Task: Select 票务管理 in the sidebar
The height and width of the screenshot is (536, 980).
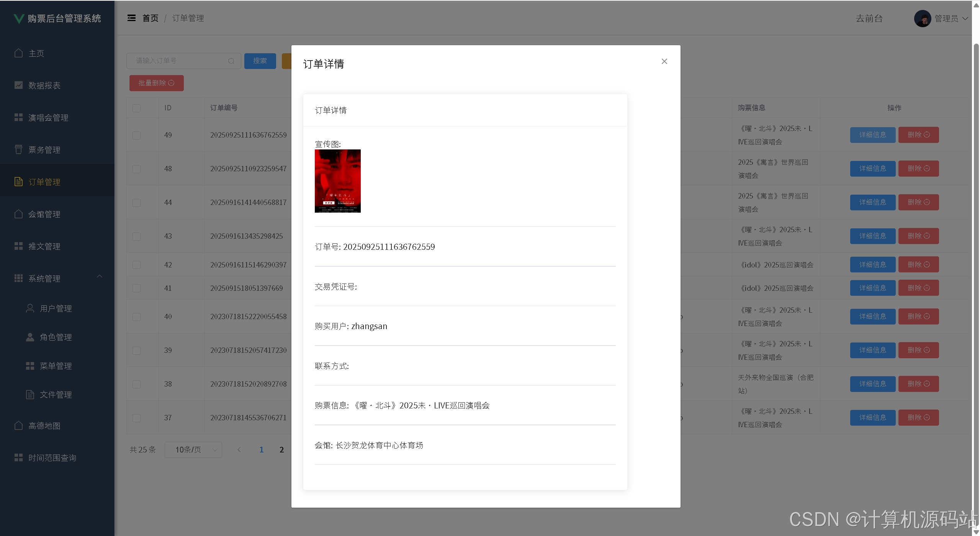Action: pos(57,150)
